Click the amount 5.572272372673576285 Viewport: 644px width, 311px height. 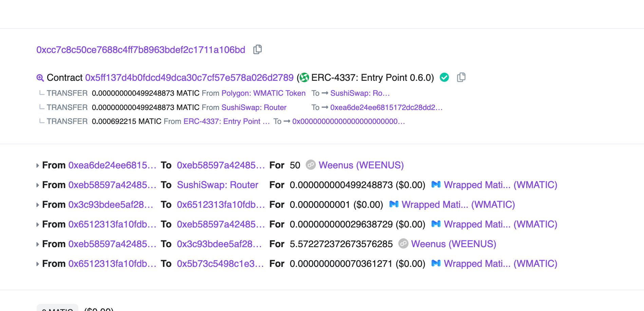341,244
